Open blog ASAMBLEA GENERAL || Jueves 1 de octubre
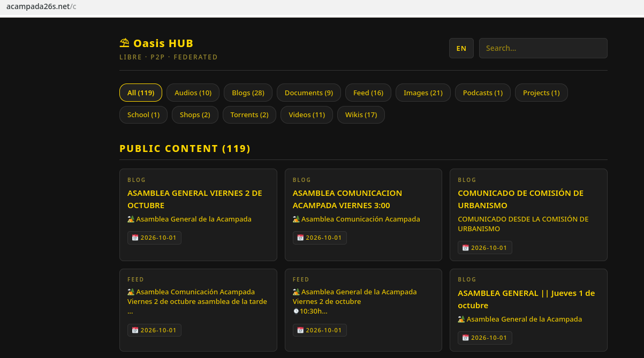 pyautogui.click(x=526, y=299)
